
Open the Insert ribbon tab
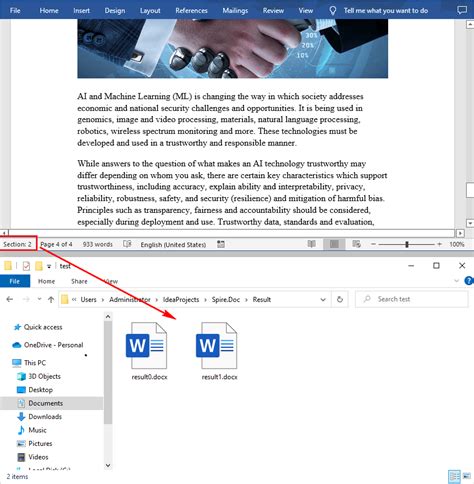pyautogui.click(x=81, y=11)
